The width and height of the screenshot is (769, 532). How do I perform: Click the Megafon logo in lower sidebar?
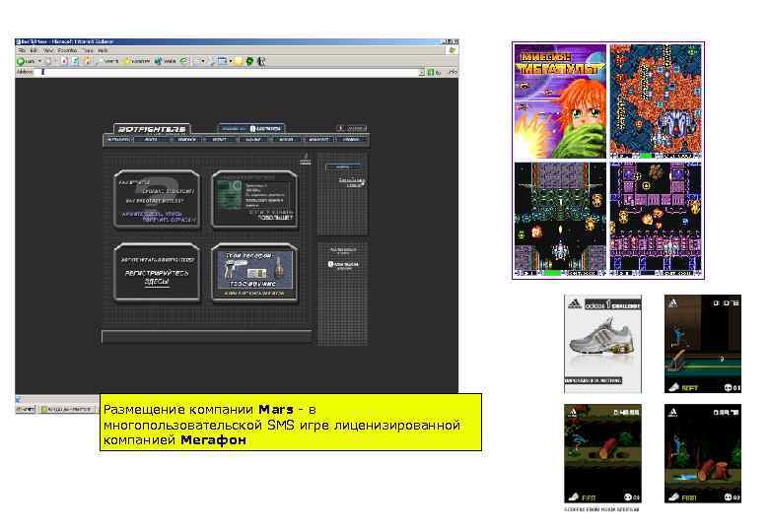point(343,265)
